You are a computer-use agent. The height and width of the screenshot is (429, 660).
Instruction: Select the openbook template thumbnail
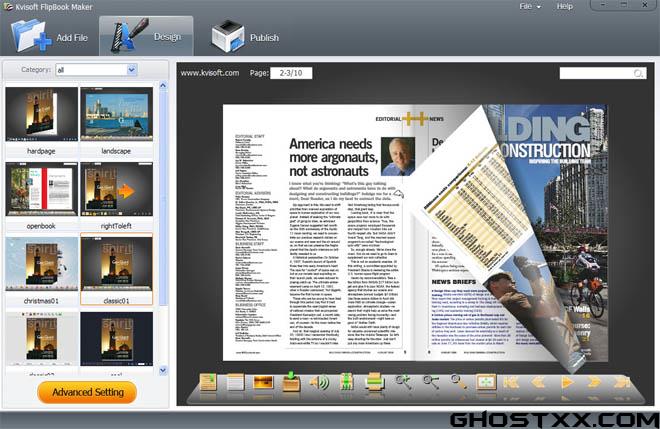[x=41, y=189]
